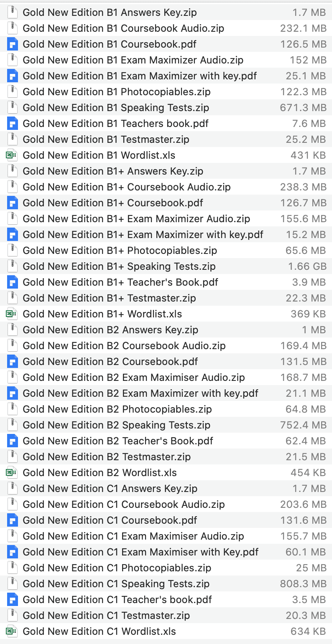Click the zip icon of B1 Speaking Tests.zip
The height and width of the screenshot is (644, 332).
click(13, 108)
